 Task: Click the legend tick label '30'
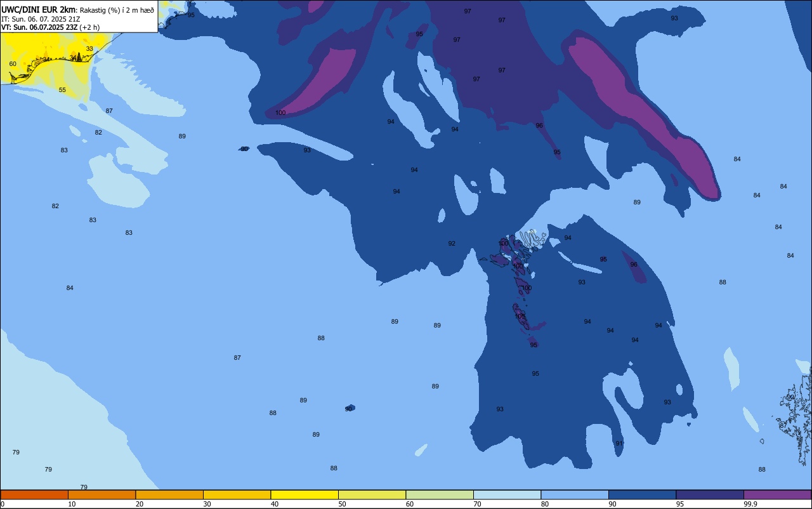pos(207,504)
